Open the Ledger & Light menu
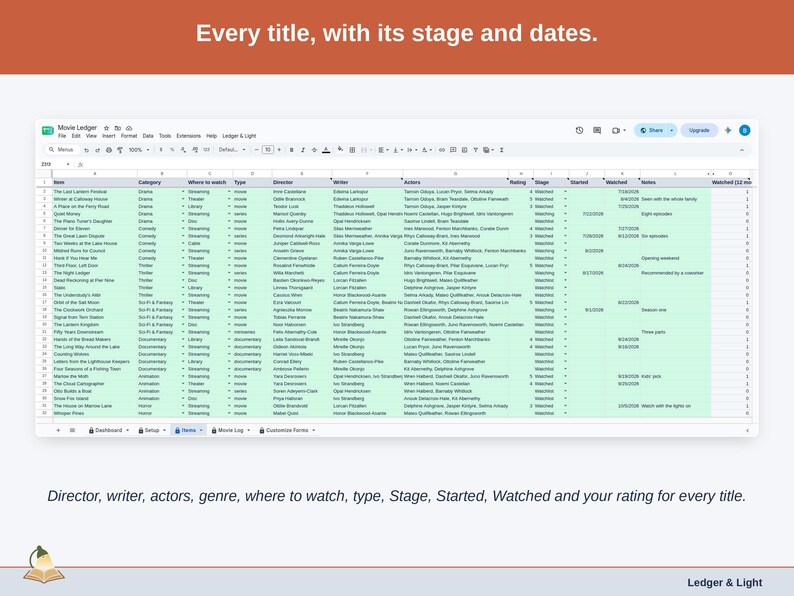Image resolution: width=794 pixels, height=596 pixels. tap(239, 136)
